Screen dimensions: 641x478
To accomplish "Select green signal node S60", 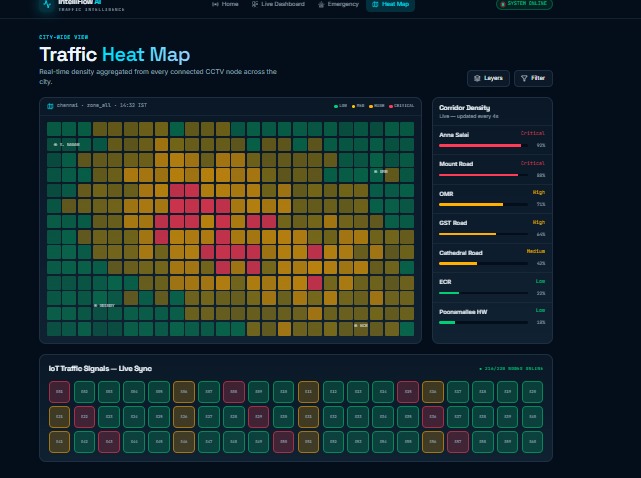I will pyautogui.click(x=532, y=442).
